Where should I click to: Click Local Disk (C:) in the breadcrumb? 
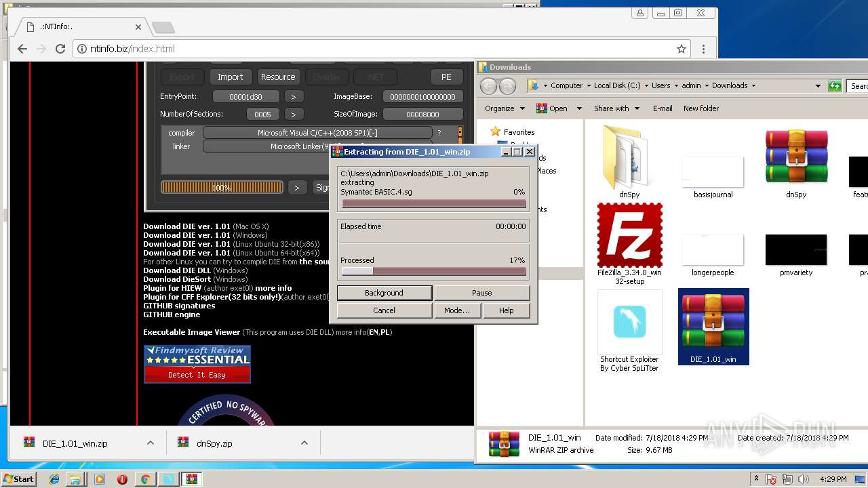[617, 85]
